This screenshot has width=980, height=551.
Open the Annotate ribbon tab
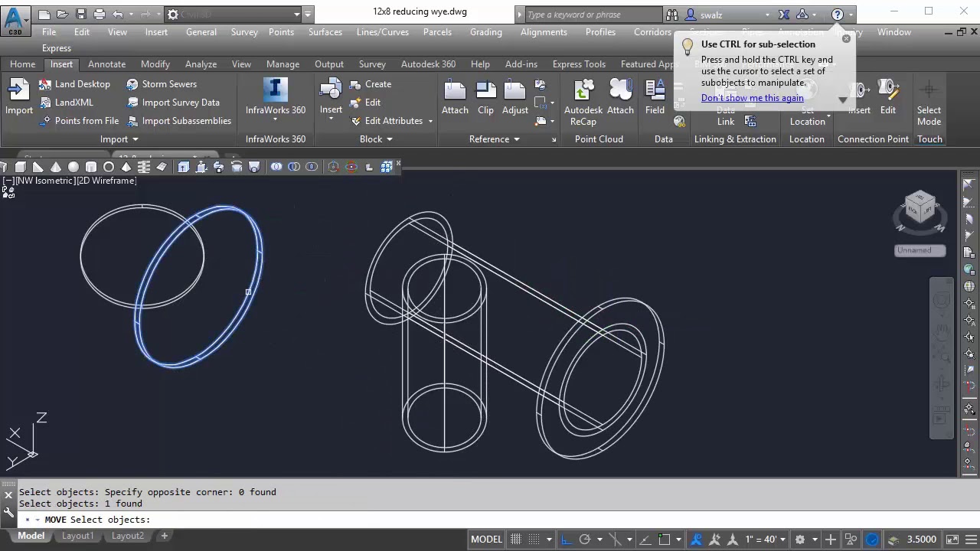tap(106, 64)
